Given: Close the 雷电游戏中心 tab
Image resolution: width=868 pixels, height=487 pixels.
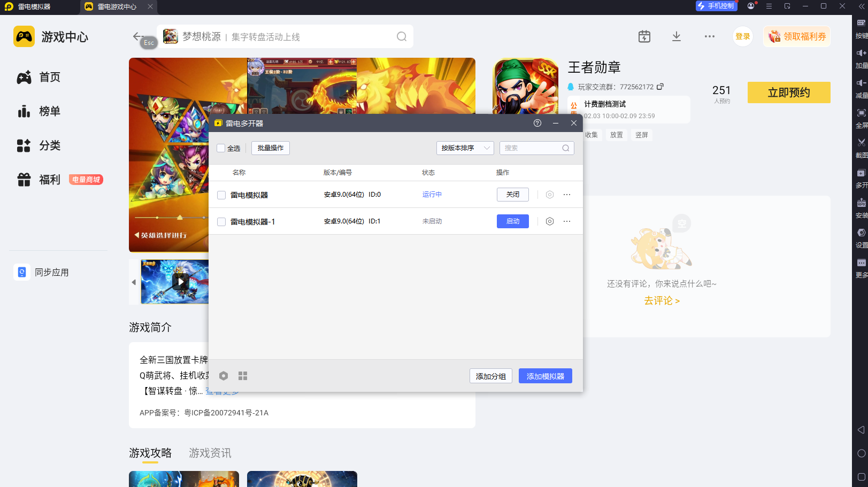Looking at the screenshot, I should pyautogui.click(x=150, y=6).
